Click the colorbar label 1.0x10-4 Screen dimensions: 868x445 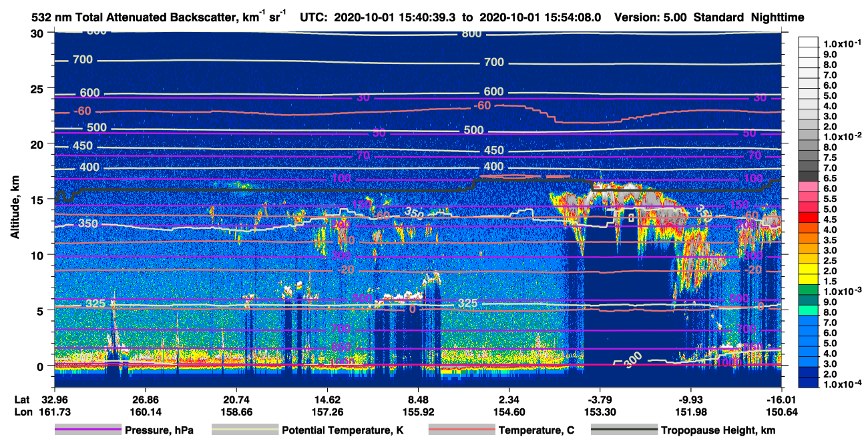(843, 384)
